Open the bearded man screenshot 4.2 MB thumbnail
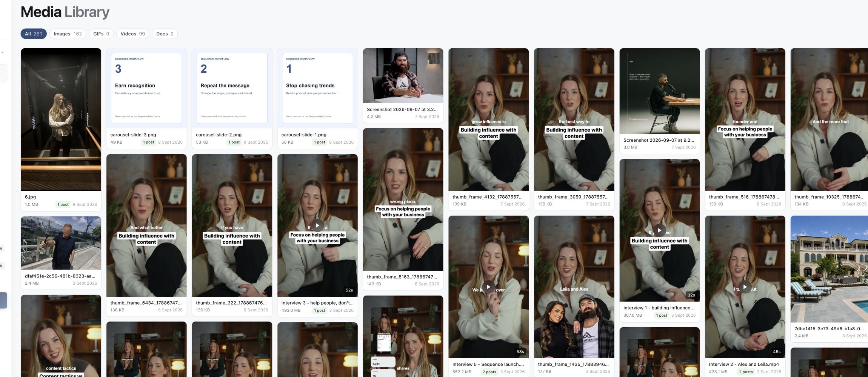This screenshot has width=868, height=377. 403,76
